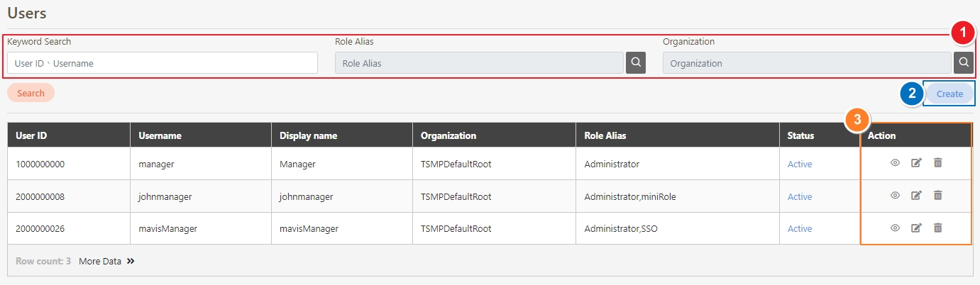Open Role Alias lookup search icon

pos(636,62)
